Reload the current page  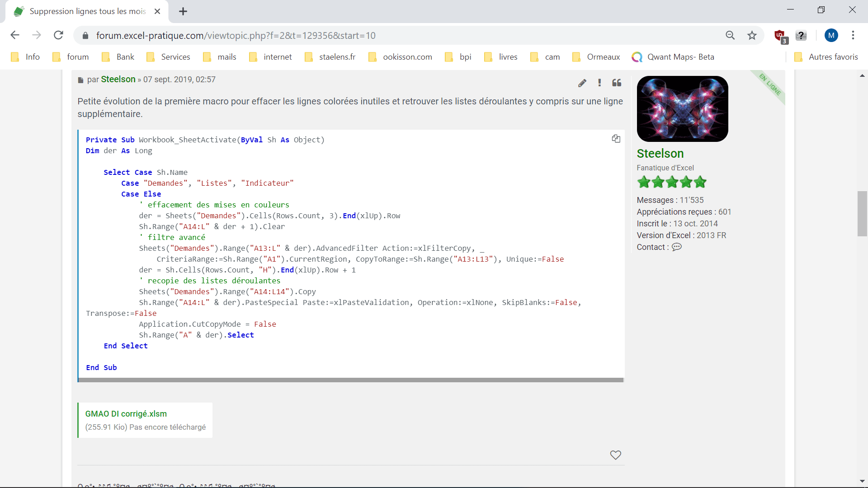tap(58, 35)
